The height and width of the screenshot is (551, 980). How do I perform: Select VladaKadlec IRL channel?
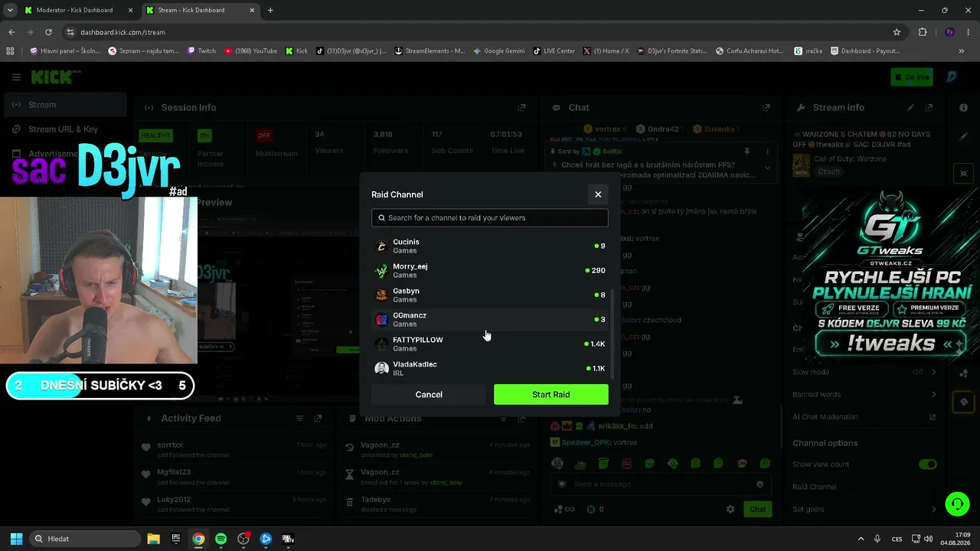(490, 368)
